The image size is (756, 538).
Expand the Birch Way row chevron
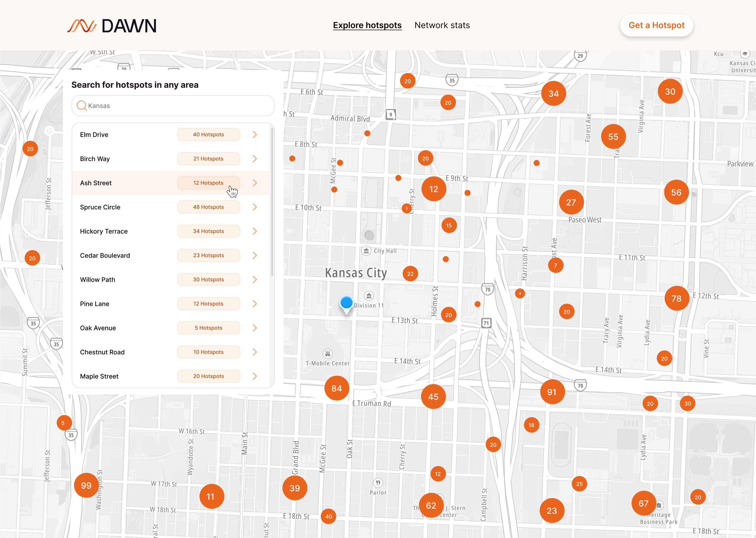(255, 159)
